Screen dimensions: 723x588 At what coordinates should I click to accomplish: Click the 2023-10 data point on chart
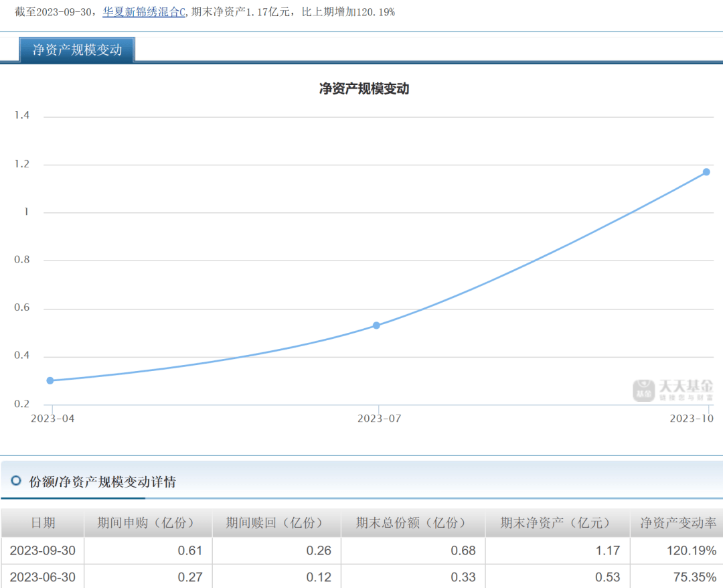pyautogui.click(x=706, y=172)
